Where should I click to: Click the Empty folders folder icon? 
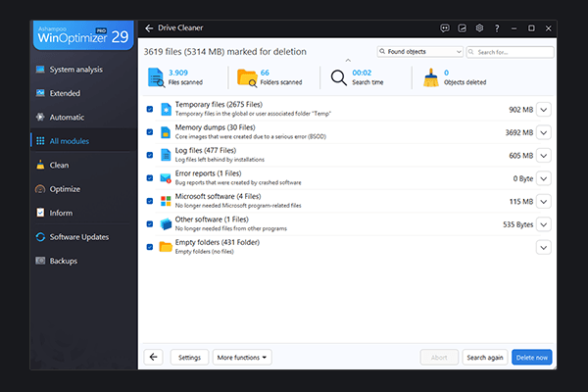point(166,247)
